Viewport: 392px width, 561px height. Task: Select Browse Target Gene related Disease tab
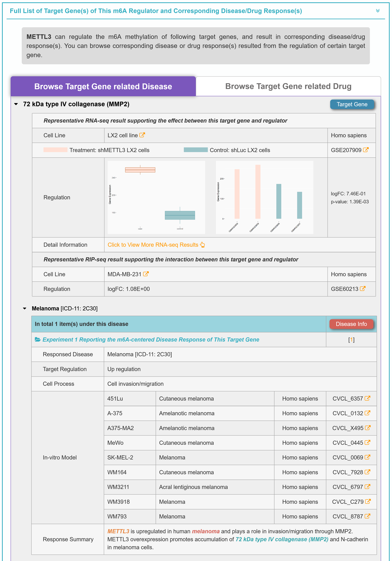pyautogui.click(x=103, y=87)
